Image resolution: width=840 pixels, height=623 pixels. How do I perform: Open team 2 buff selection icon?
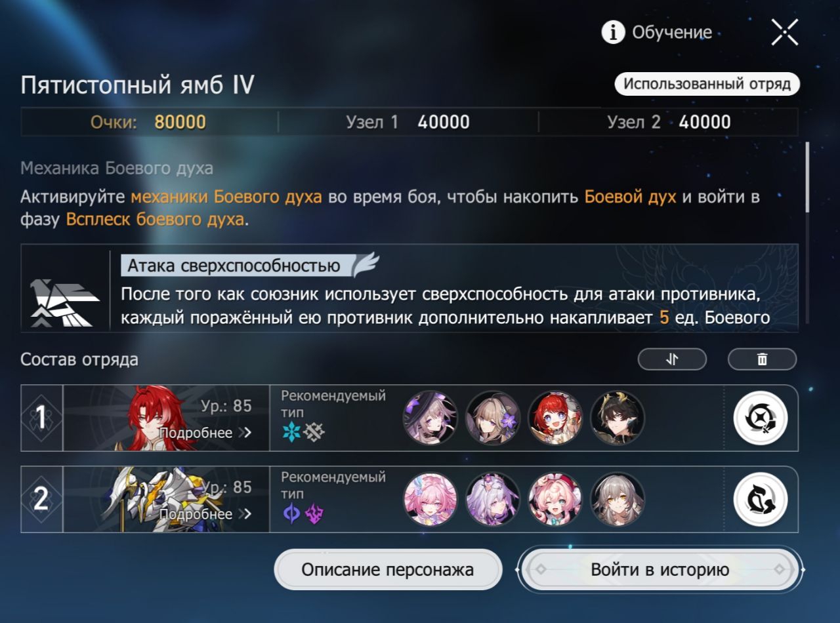click(760, 499)
